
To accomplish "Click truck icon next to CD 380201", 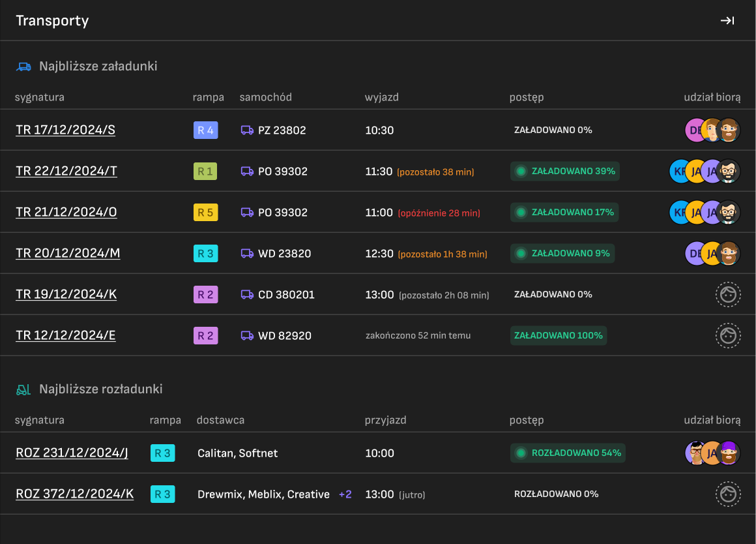I will point(247,294).
